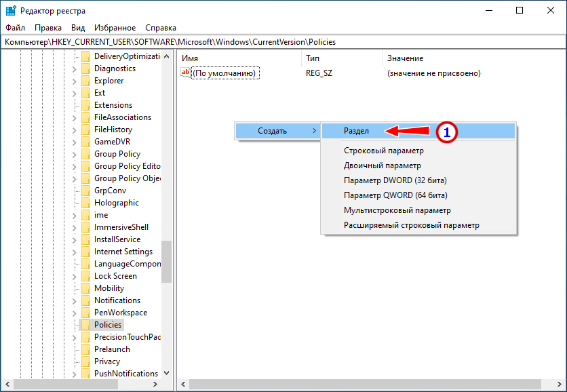Click the Prelaunch folder icon
The height and width of the screenshot is (392, 567).
tap(85, 350)
